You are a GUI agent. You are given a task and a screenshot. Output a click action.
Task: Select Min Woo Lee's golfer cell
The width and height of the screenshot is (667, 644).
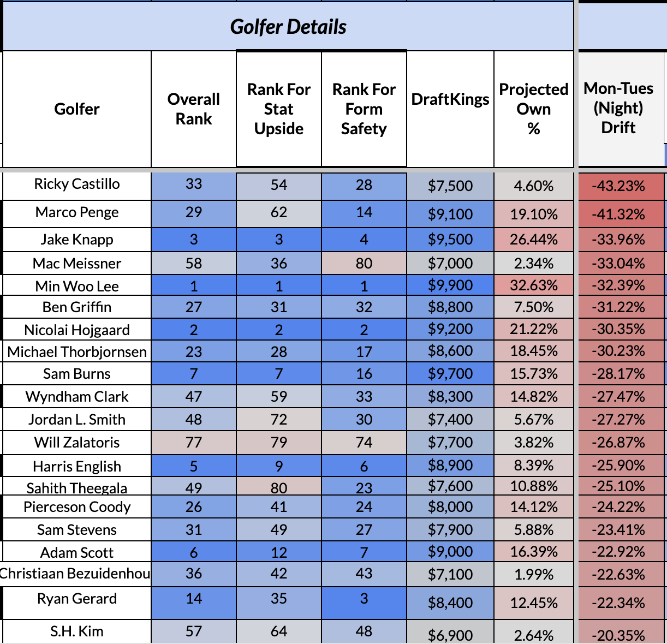point(77,286)
